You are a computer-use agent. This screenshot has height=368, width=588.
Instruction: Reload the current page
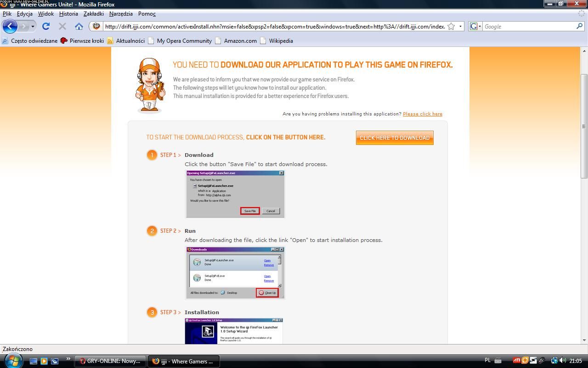click(x=45, y=26)
